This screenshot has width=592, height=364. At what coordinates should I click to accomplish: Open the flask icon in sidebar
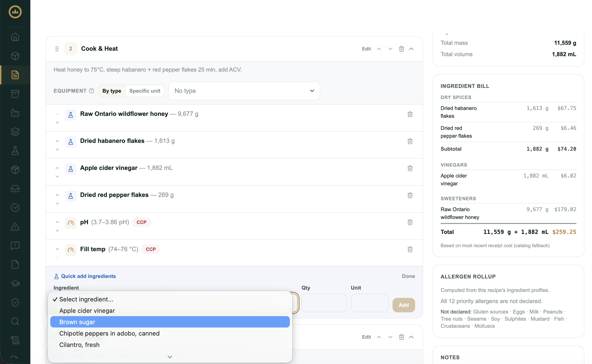[15, 151]
